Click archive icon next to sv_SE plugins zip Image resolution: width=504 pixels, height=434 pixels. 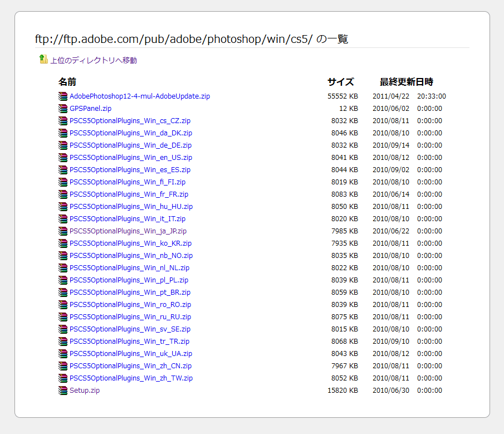pyautogui.click(x=63, y=328)
